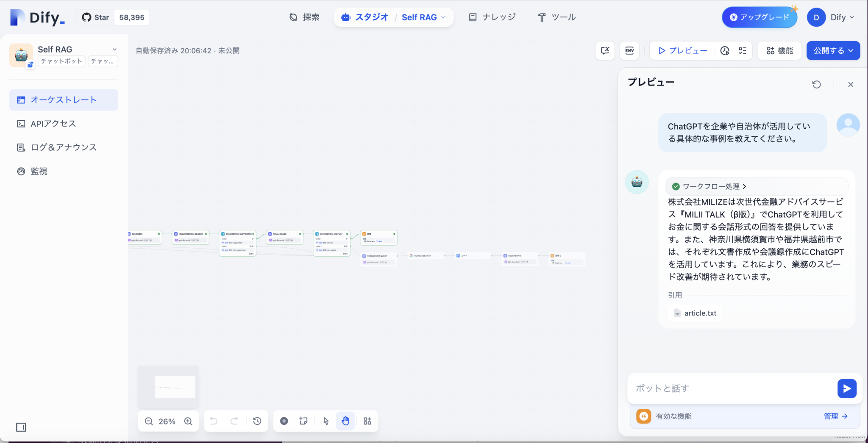Screen dimensions: 868x443
Task: Click the undo arrow icon
Action: point(214,421)
